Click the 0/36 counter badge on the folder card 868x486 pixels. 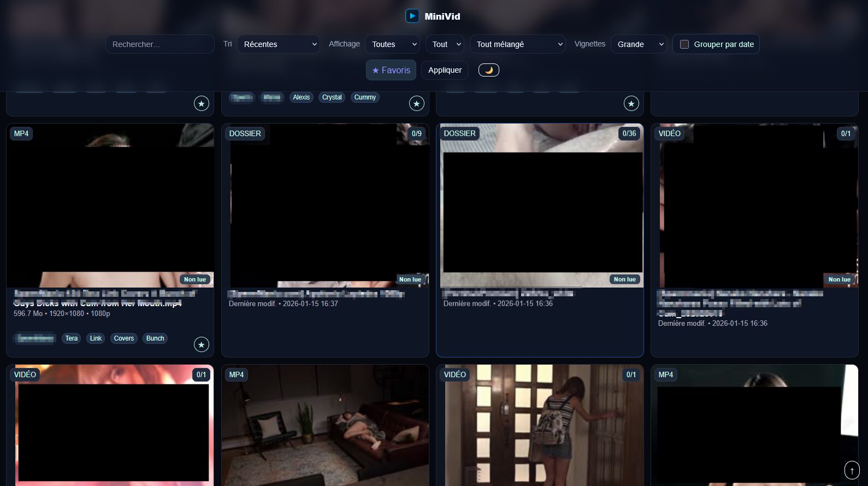click(629, 133)
